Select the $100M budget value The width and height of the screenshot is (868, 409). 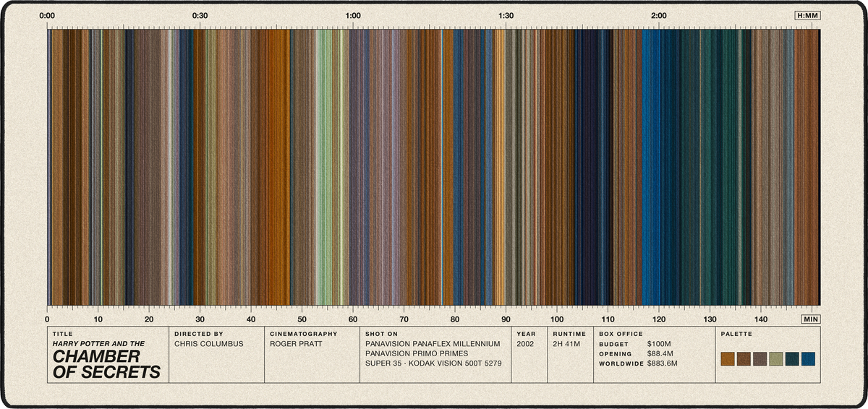659,345
